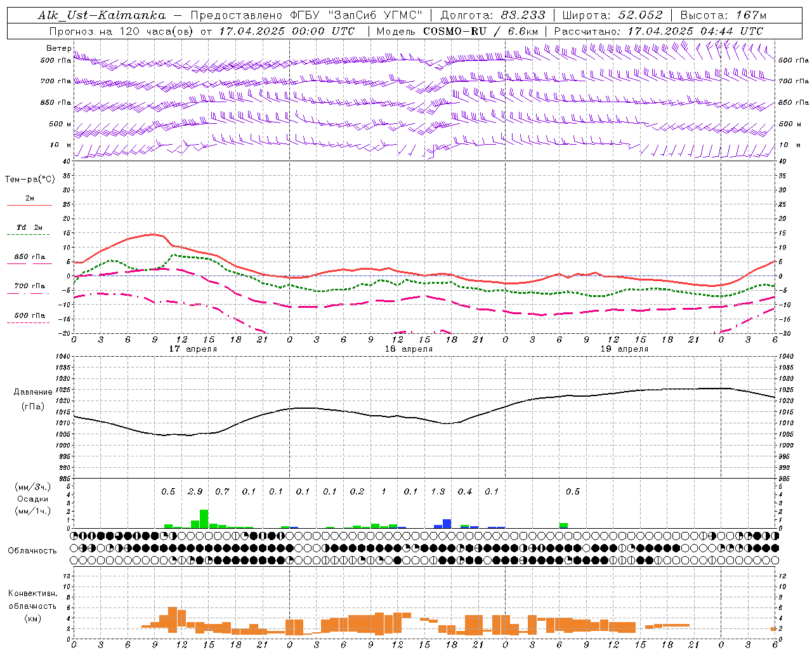Click the calculated time 04:44 UTC
Viewport: 812px width, 650px height.
(731, 31)
